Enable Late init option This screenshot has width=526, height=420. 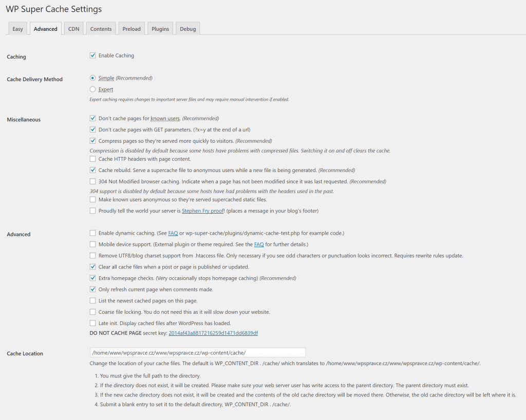click(x=93, y=323)
